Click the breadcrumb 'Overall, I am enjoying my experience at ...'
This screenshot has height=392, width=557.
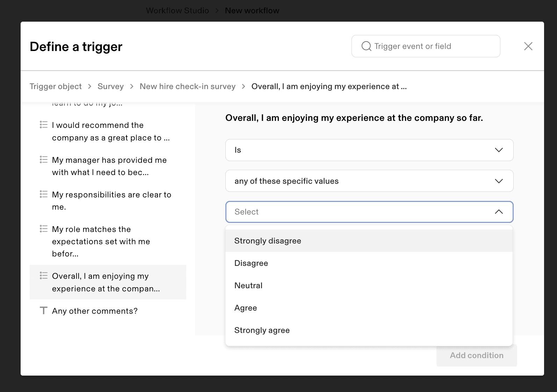[329, 86]
